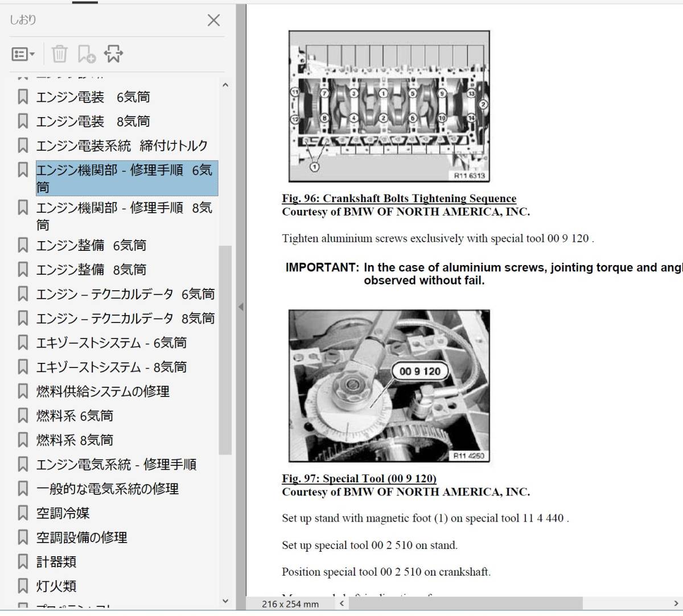
Task: Click bookmark icon beside エンジン電気系統 - 修理手順
Action: (23, 465)
